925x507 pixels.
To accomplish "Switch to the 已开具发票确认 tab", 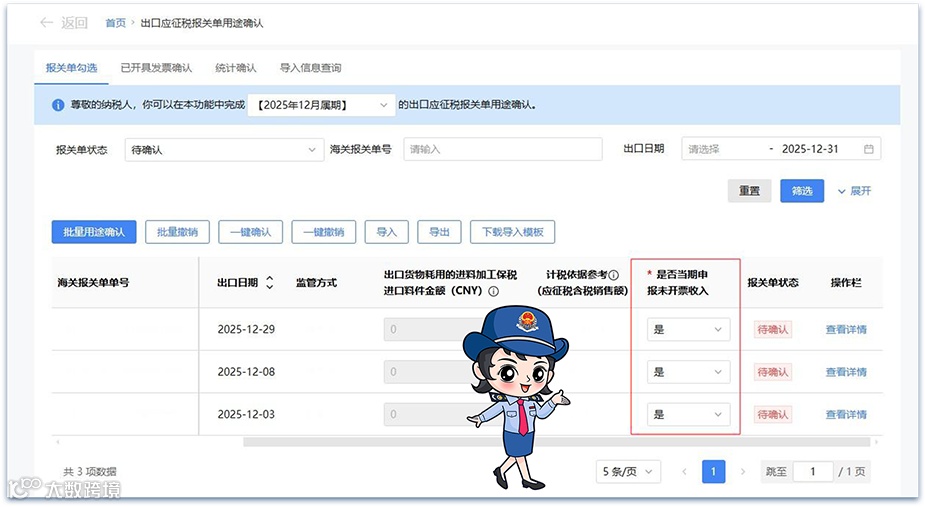I will 156,68.
